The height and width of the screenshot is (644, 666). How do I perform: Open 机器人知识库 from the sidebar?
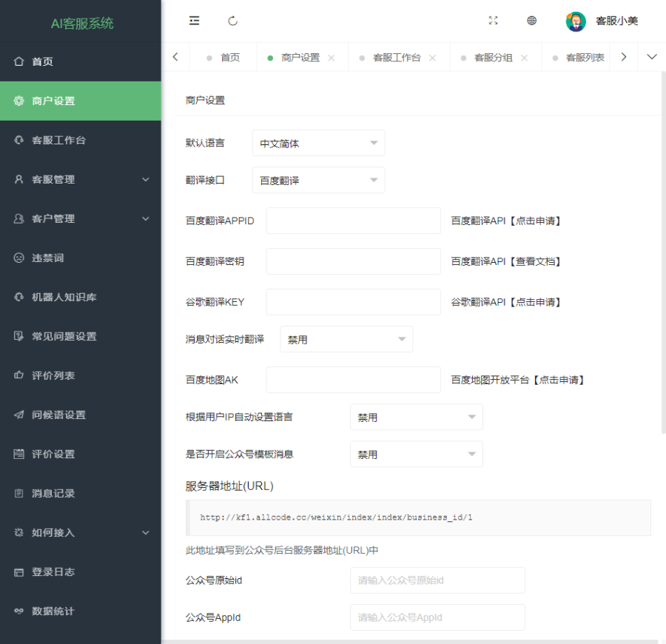(x=80, y=297)
